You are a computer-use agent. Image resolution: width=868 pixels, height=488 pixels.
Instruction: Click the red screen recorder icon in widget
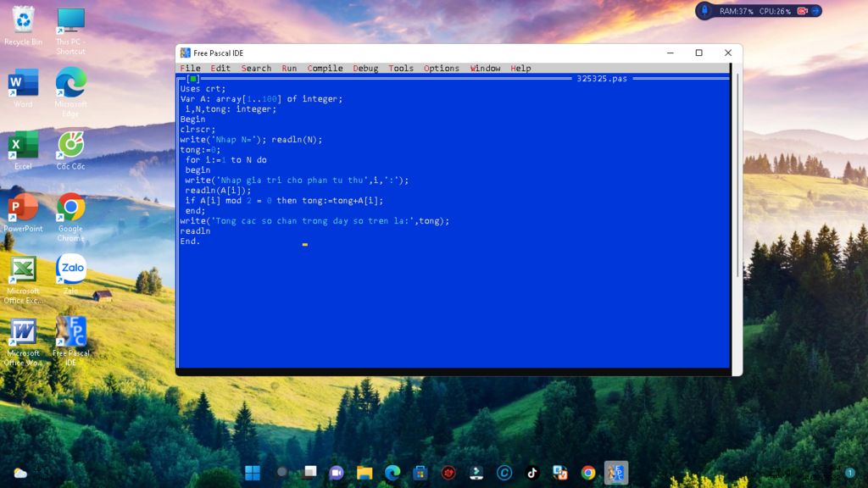(802, 11)
